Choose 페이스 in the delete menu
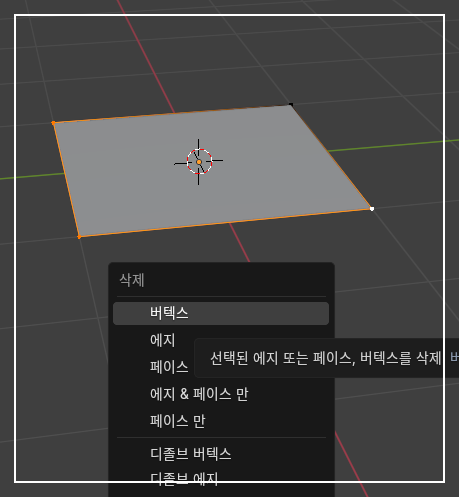This screenshot has height=497, width=459. click(169, 367)
